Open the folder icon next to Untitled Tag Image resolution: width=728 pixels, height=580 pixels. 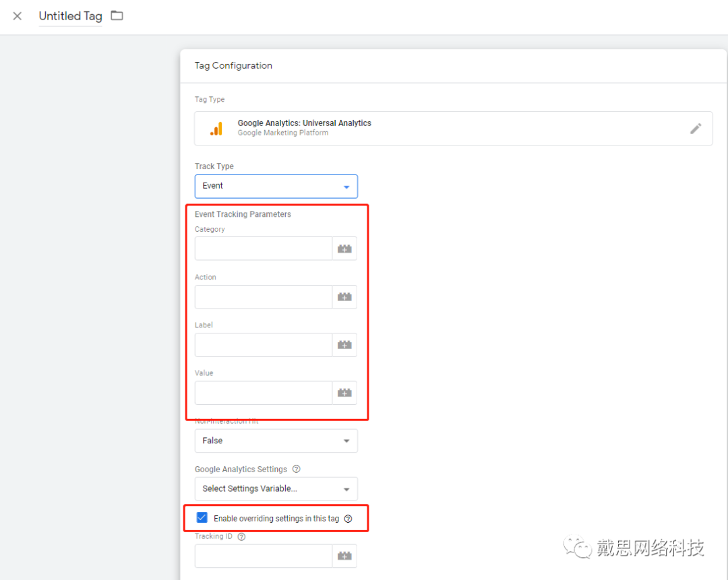click(117, 15)
